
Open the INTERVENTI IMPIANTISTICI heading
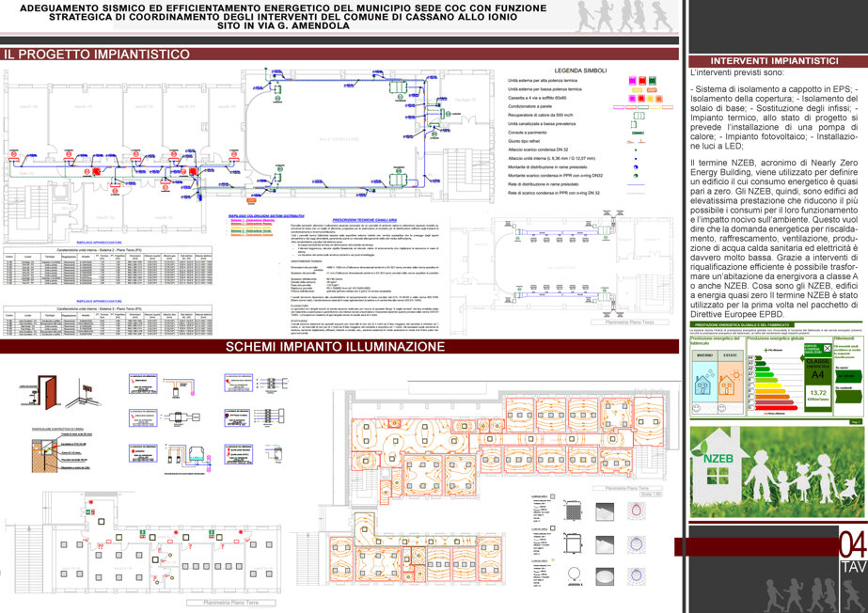pyautogui.click(x=777, y=61)
